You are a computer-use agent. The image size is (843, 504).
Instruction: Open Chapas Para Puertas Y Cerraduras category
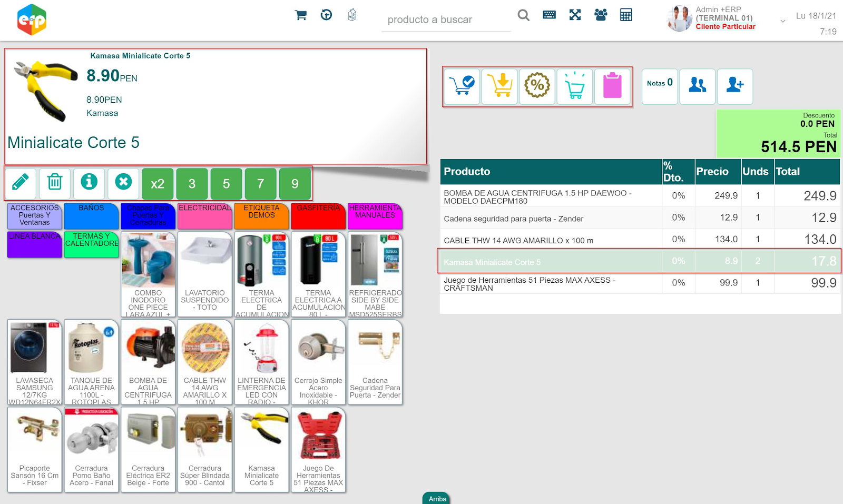click(x=148, y=216)
